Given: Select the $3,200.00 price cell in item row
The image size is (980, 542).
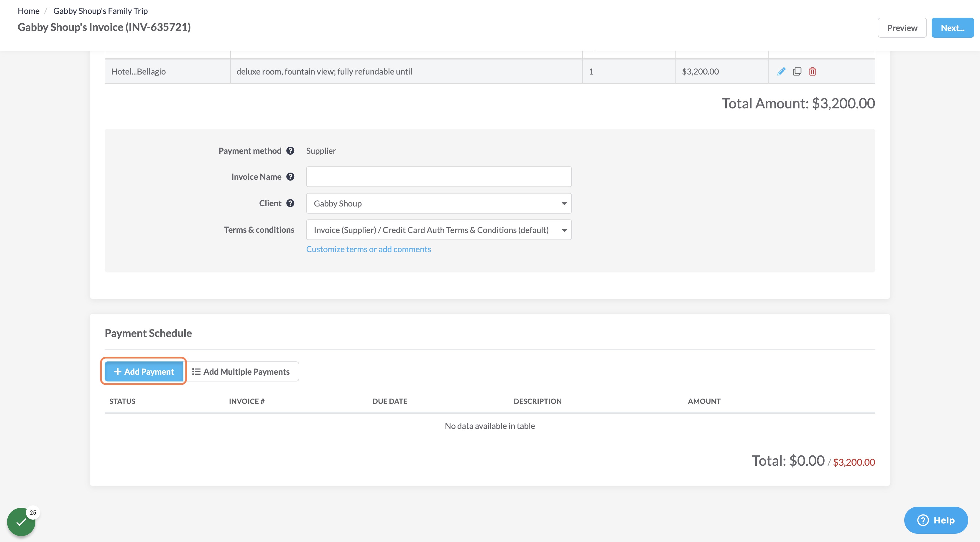Looking at the screenshot, I should coord(722,72).
